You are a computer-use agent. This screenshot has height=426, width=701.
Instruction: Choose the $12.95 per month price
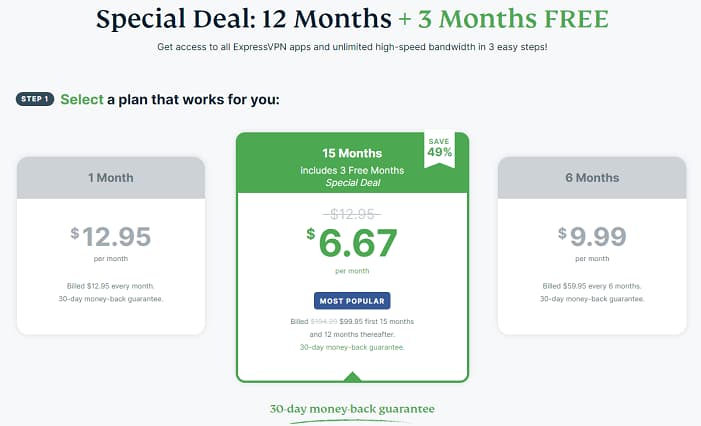(x=111, y=236)
